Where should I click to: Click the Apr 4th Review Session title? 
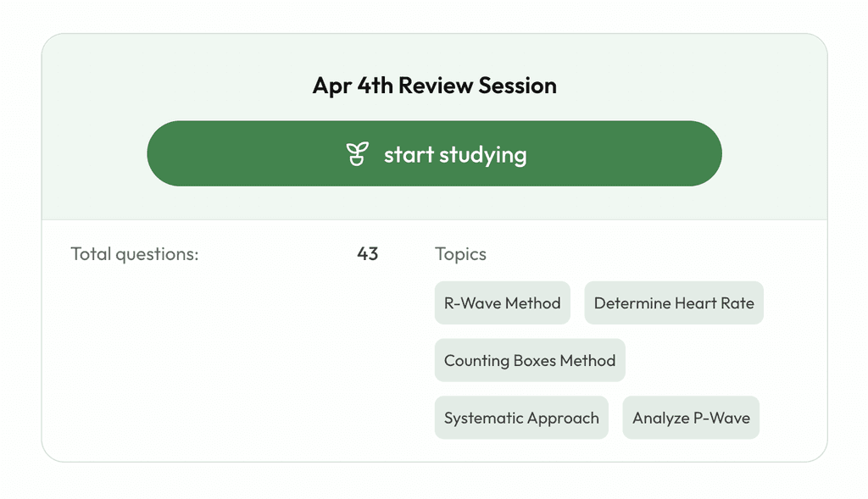(x=434, y=86)
